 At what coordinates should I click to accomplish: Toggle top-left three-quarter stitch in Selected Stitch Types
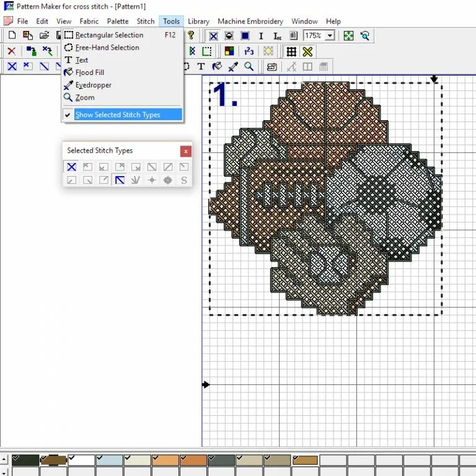click(x=87, y=167)
